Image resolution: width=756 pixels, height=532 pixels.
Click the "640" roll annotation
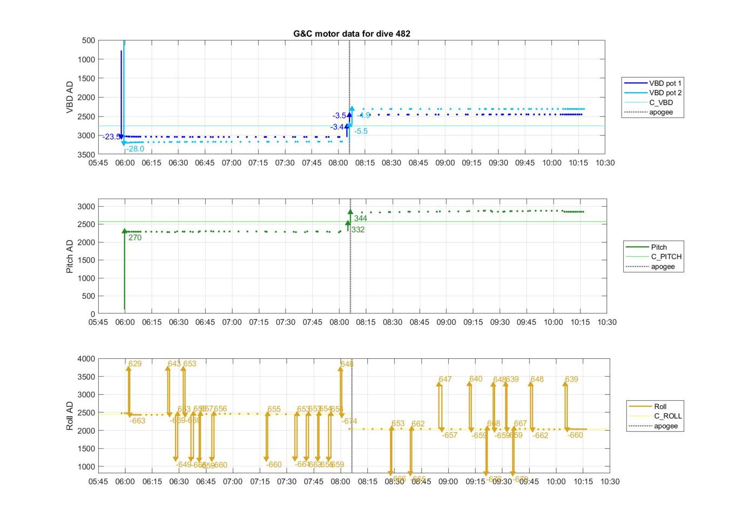click(476, 379)
